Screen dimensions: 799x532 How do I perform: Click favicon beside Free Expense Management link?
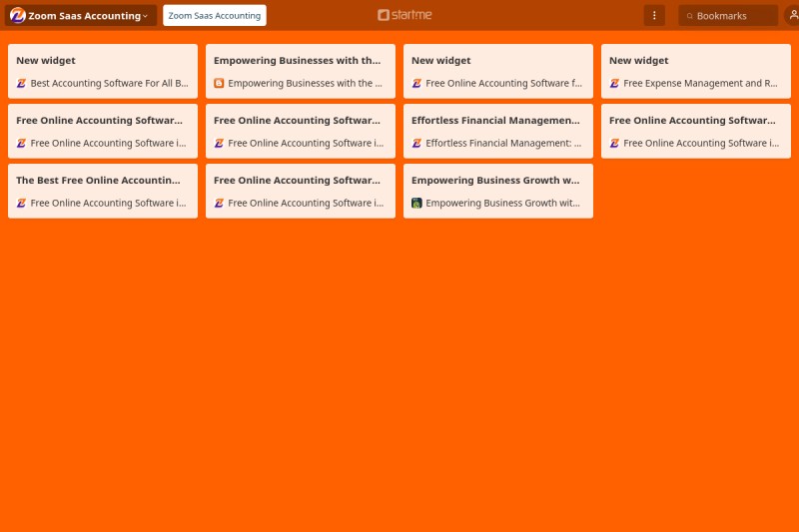[614, 83]
